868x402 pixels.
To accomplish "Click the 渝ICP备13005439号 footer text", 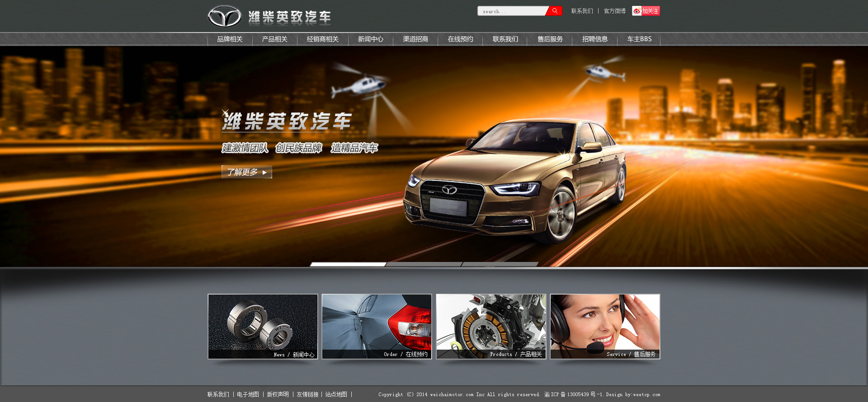I will (x=573, y=394).
